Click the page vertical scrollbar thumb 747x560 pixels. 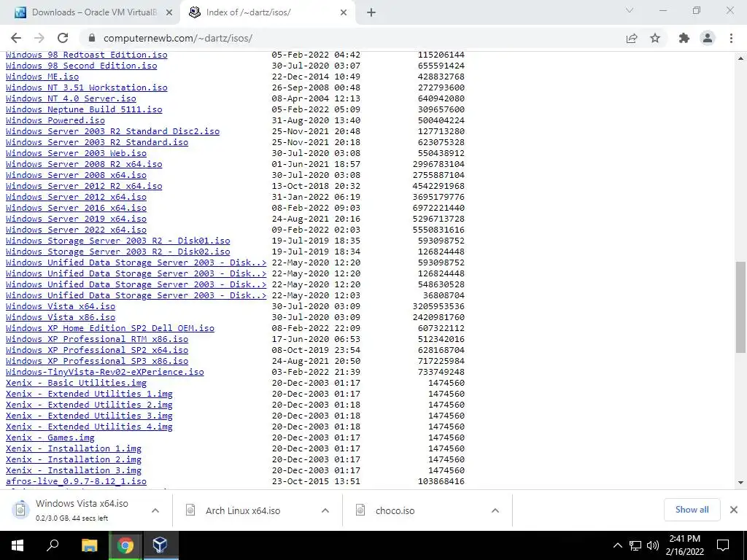coord(740,307)
